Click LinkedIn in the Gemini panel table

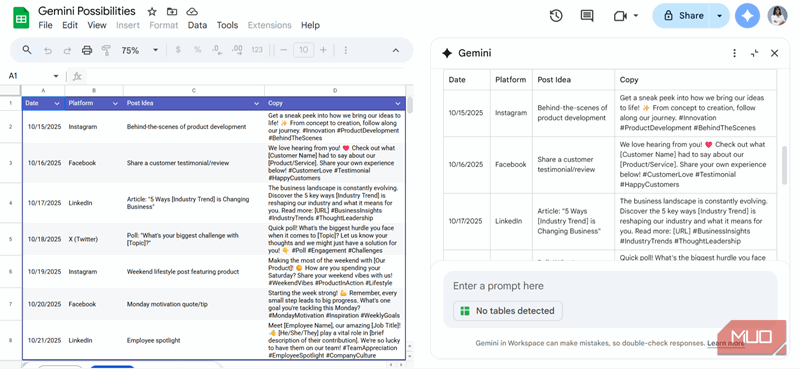(509, 221)
